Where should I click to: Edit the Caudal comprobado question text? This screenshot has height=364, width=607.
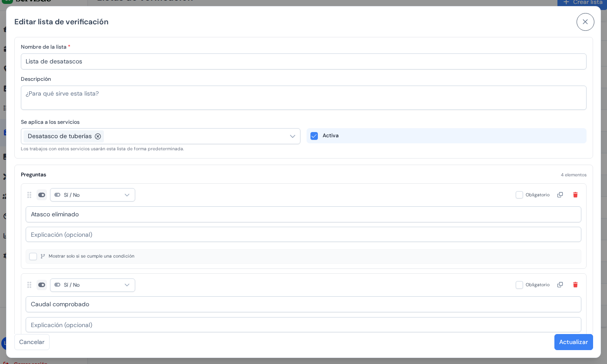coord(303,304)
